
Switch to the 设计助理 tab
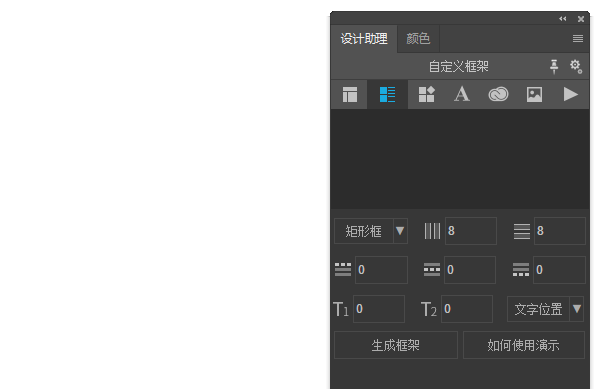coord(364,38)
